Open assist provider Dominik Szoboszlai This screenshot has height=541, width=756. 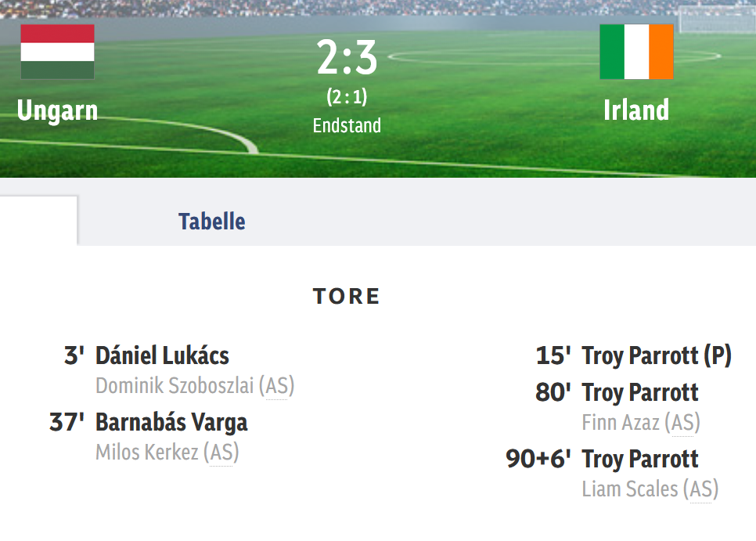click(176, 385)
